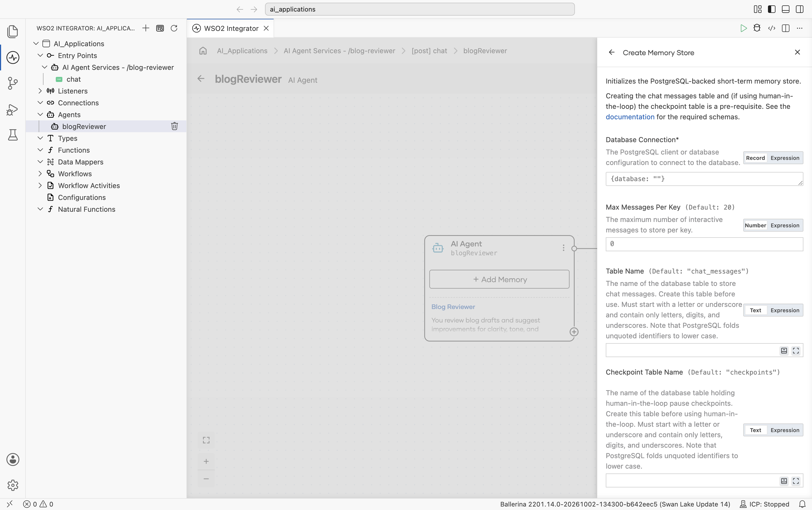Click the refresh icon in sidebar header

(174, 28)
